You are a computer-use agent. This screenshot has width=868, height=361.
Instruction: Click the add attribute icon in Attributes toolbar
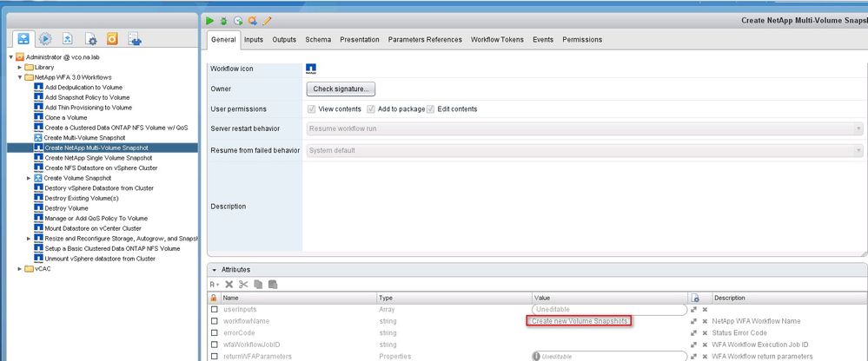coord(215,284)
